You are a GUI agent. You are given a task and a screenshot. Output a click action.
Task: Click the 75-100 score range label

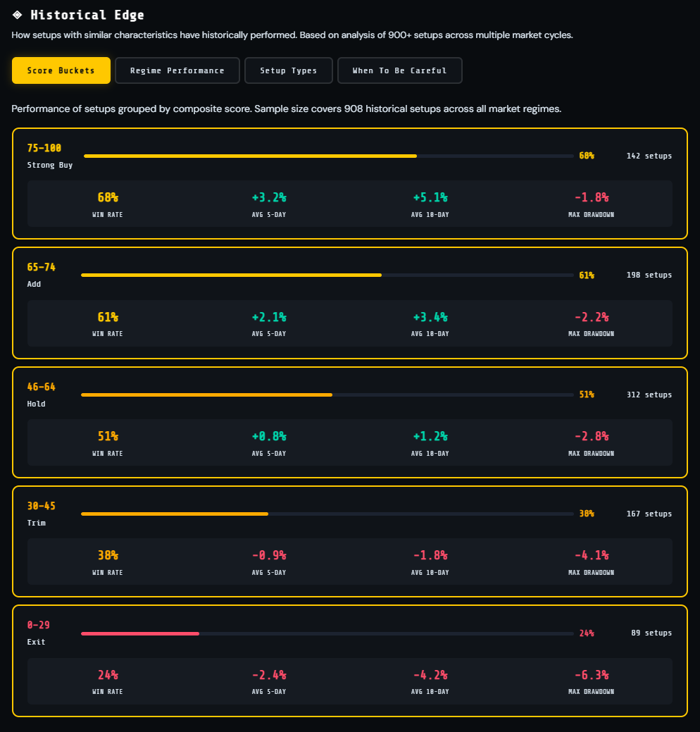click(x=44, y=148)
